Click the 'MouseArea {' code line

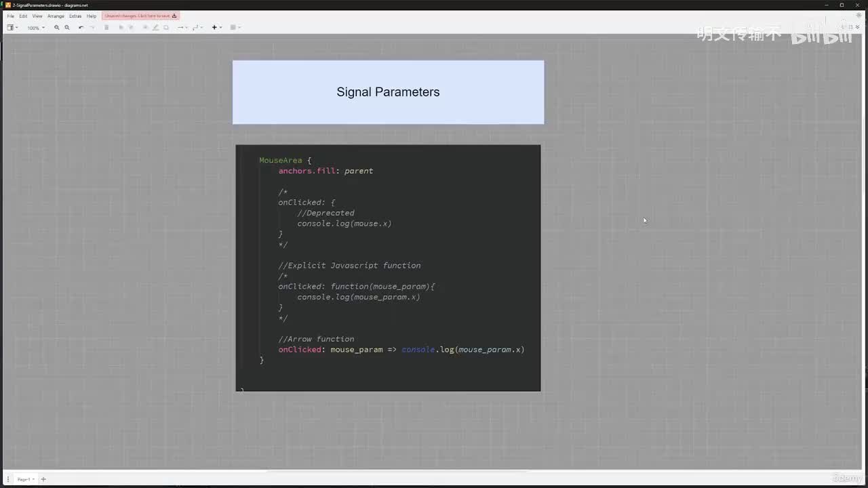pos(285,161)
